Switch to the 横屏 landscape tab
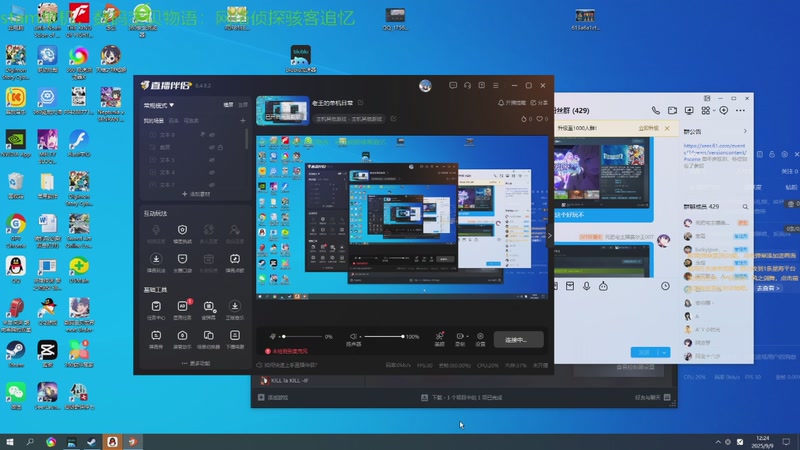Viewport: 800px width, 450px height. (x=228, y=105)
